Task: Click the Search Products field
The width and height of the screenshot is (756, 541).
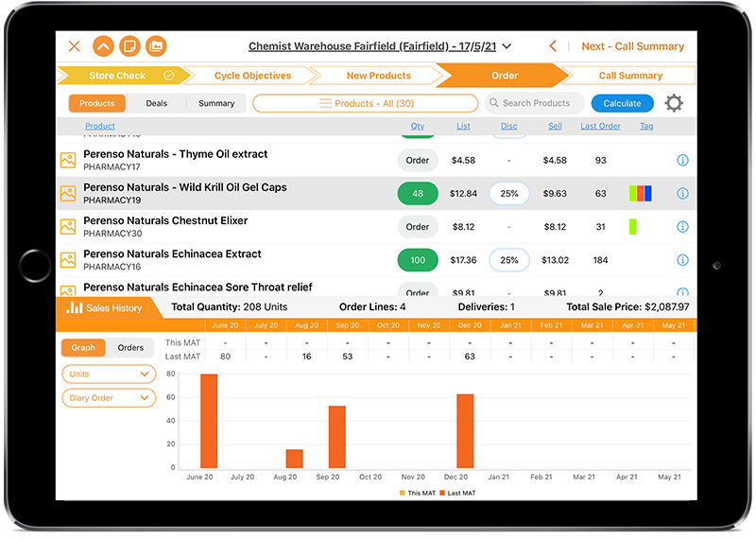Action: click(x=535, y=103)
